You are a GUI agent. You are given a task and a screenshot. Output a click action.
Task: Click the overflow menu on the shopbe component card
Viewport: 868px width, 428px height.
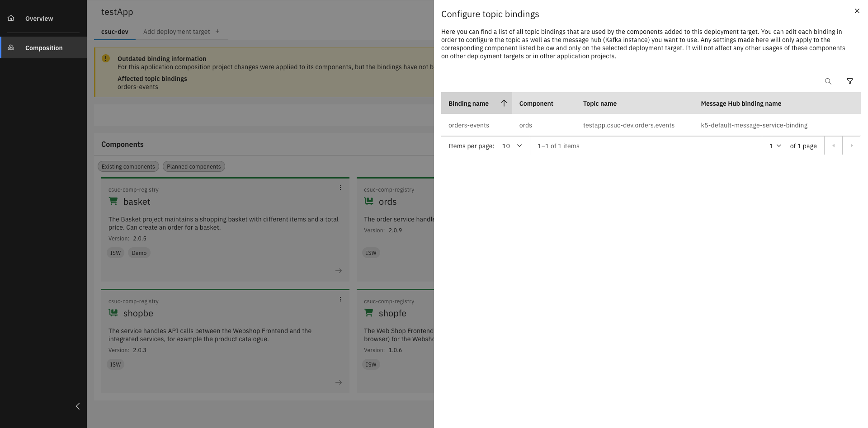[340, 299]
